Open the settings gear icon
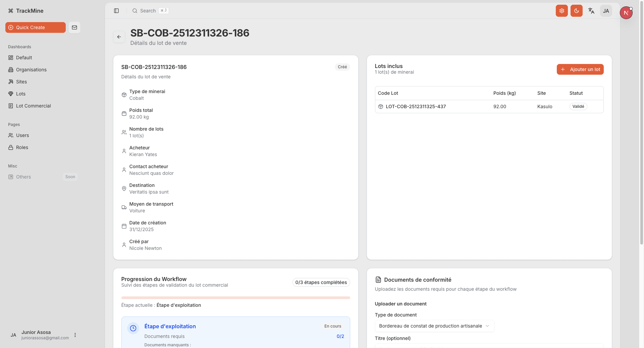 (561, 11)
